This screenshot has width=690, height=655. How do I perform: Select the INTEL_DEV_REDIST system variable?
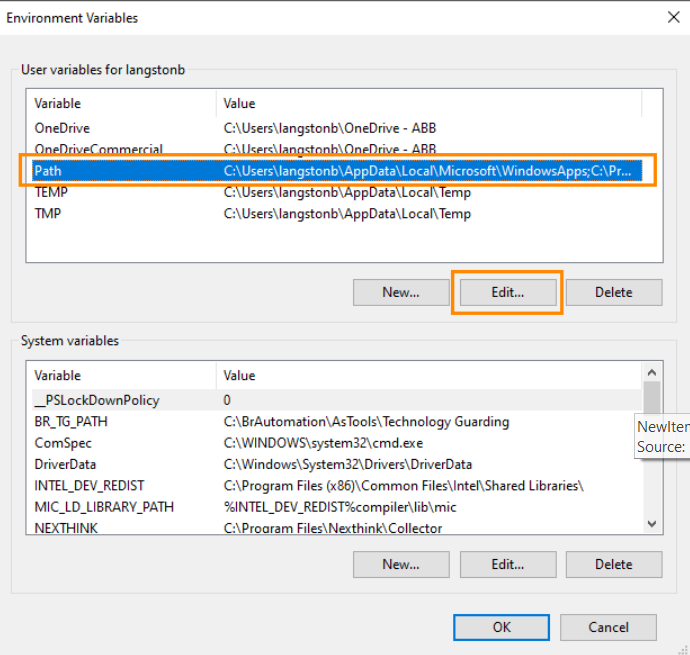tap(91, 485)
